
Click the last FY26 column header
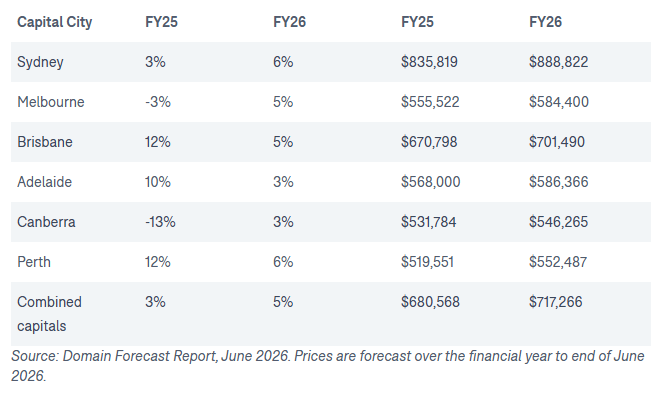tap(546, 22)
